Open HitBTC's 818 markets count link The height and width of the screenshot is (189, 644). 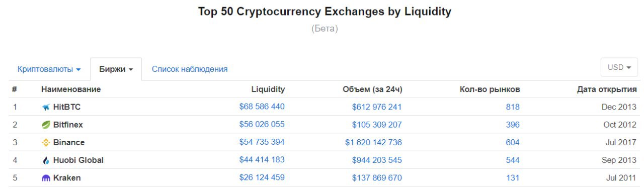pyautogui.click(x=513, y=107)
